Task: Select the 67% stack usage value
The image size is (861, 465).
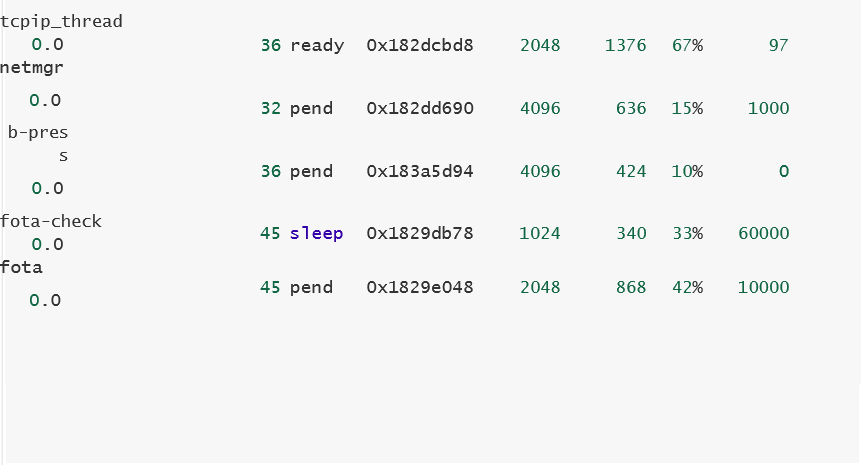Action: pyautogui.click(x=687, y=45)
